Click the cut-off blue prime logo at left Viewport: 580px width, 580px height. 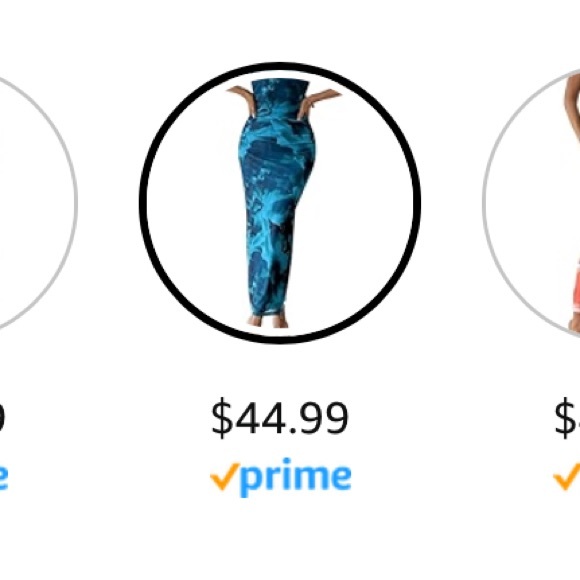(4, 478)
